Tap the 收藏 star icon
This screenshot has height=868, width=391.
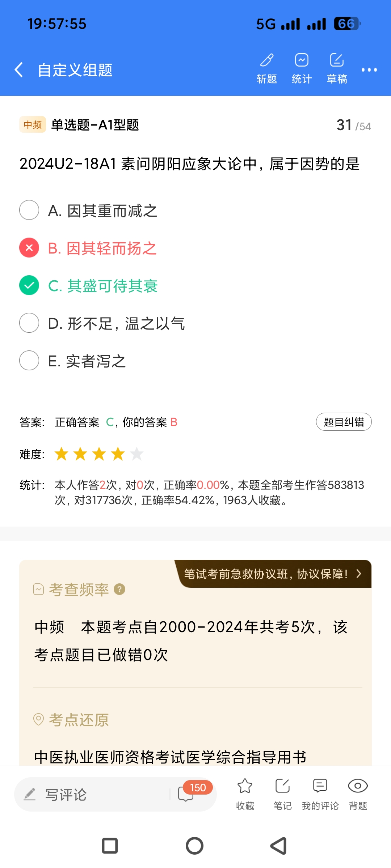point(245,786)
